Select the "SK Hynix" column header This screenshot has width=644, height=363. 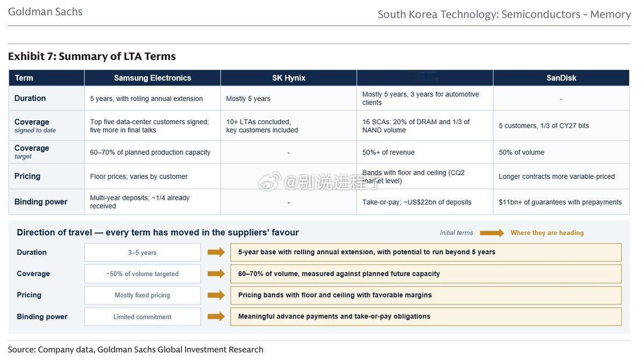point(289,78)
